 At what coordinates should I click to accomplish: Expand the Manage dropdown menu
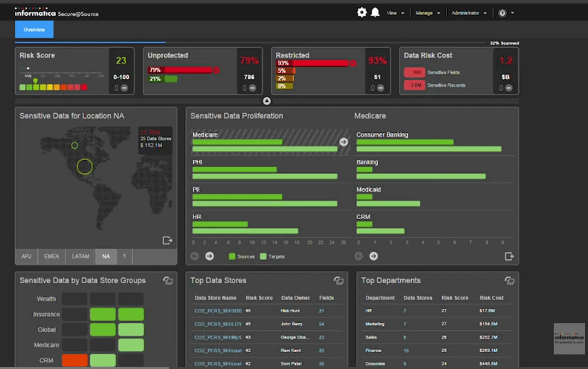[427, 13]
